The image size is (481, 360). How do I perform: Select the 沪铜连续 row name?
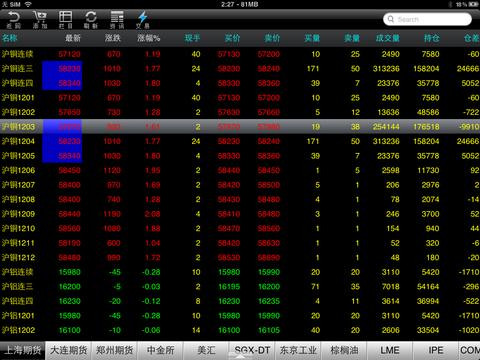(x=17, y=54)
